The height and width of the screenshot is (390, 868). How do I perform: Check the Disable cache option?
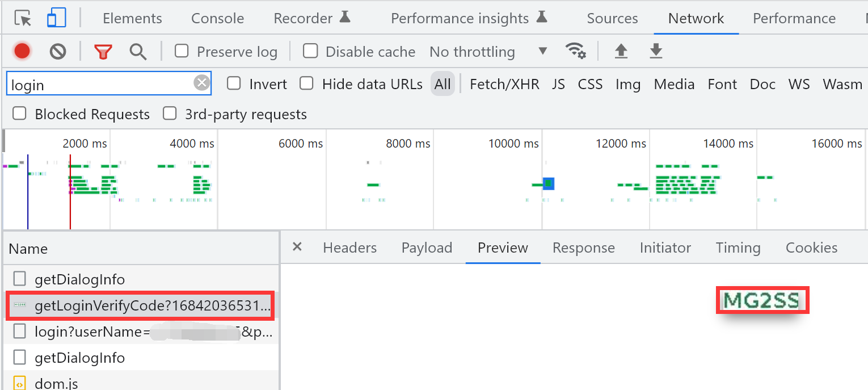pos(310,52)
